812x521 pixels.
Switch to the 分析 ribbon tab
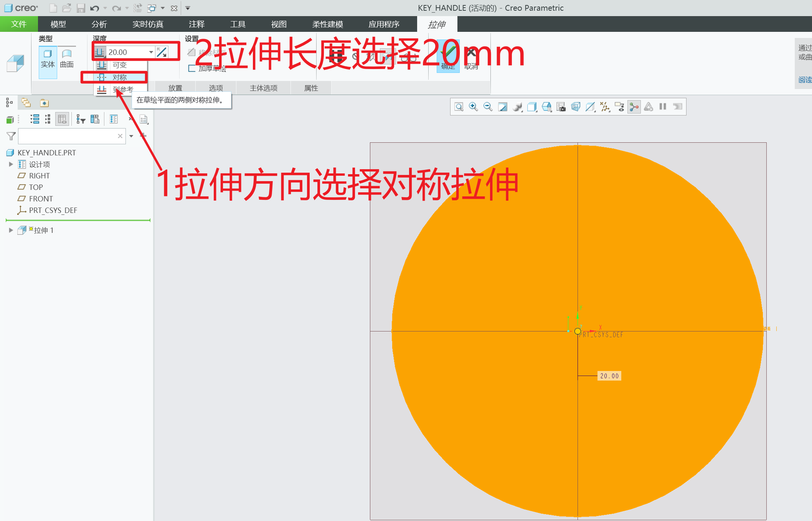click(x=99, y=24)
